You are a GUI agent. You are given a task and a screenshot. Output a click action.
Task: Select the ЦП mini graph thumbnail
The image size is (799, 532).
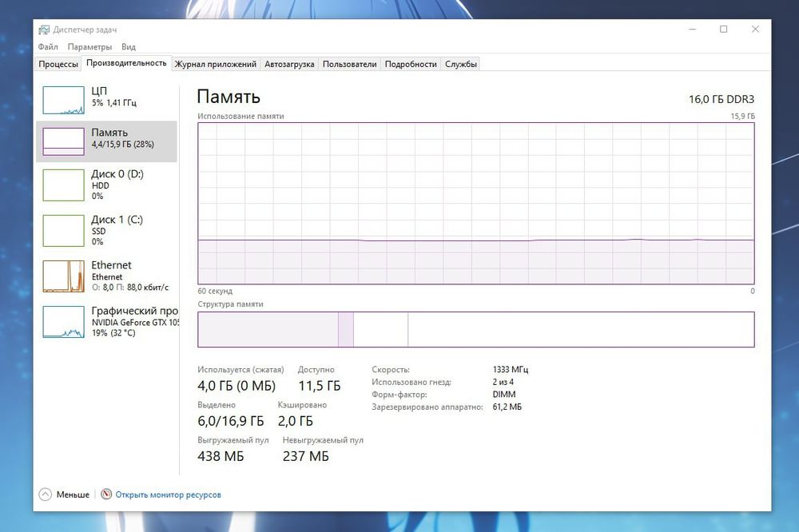tap(64, 100)
